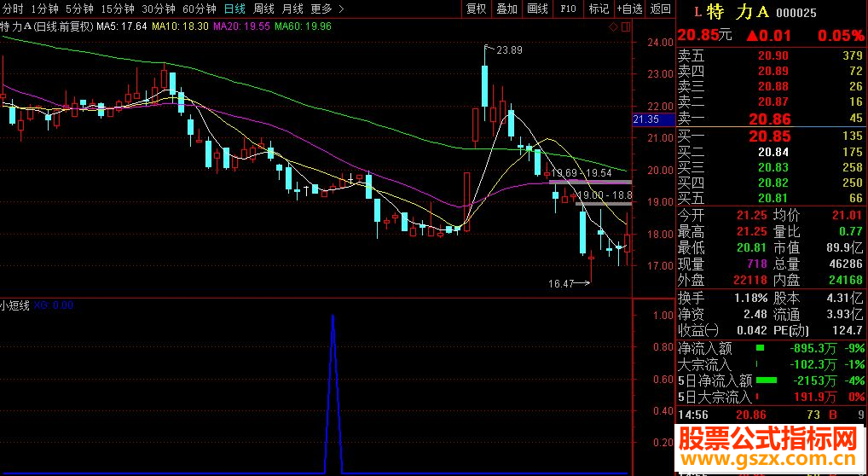This screenshot has height=476, width=868.
Task: Click the 复权 adjustment button
Action: [x=476, y=9]
